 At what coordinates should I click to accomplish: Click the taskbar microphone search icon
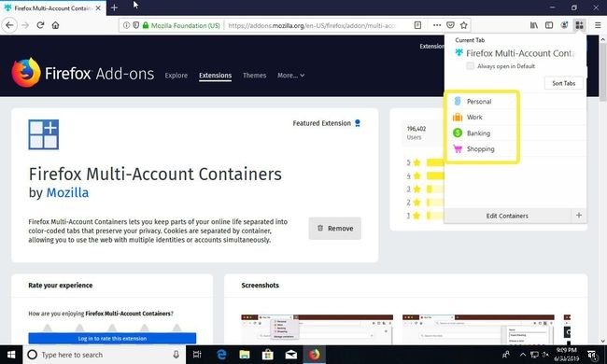pyautogui.click(x=176, y=355)
